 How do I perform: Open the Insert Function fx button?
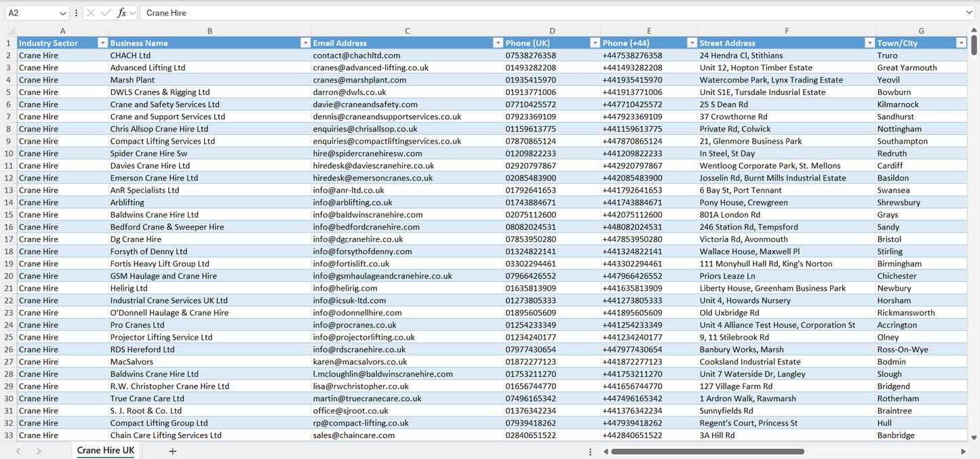click(x=122, y=13)
